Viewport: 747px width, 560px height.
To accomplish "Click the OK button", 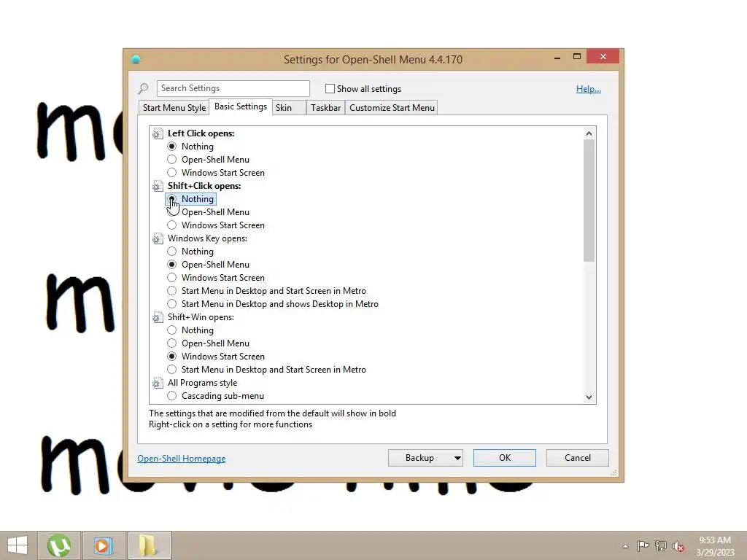I will coord(505,458).
